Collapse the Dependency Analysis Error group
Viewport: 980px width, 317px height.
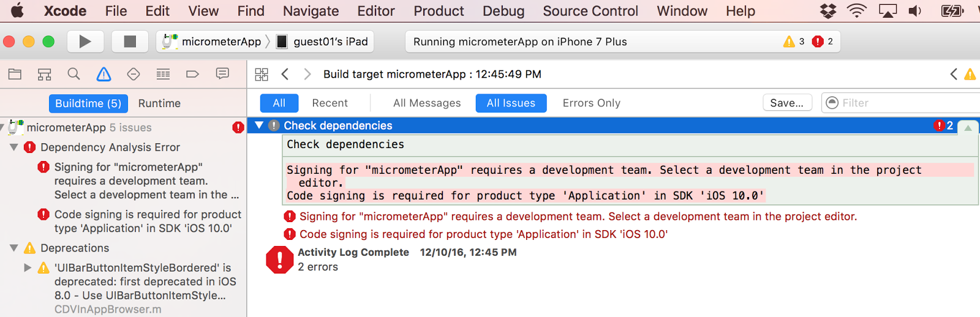click(13, 147)
